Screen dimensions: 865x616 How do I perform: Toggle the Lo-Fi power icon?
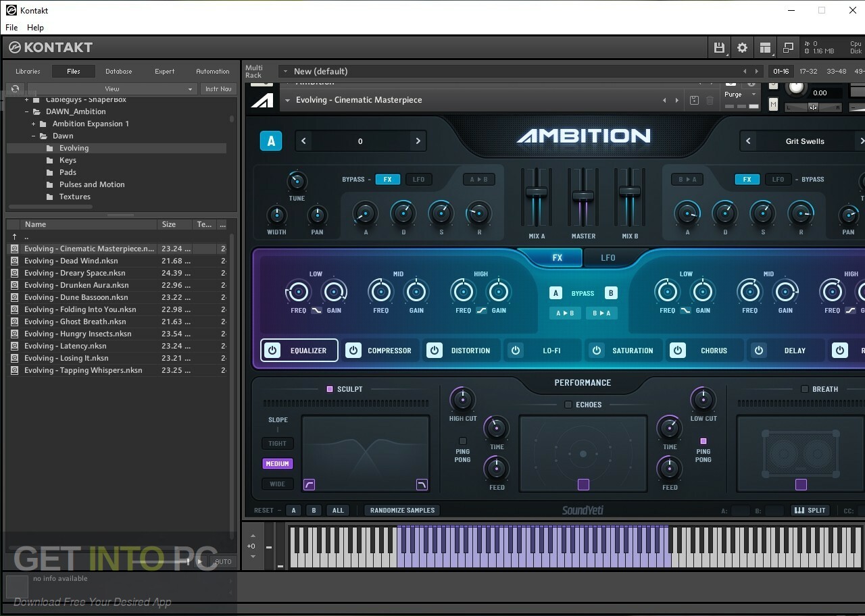pyautogui.click(x=516, y=351)
